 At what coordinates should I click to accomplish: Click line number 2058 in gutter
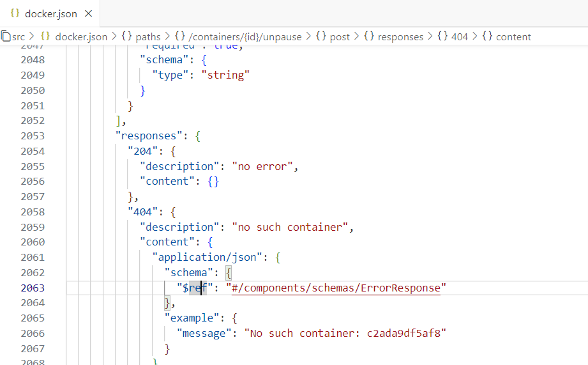(33, 212)
